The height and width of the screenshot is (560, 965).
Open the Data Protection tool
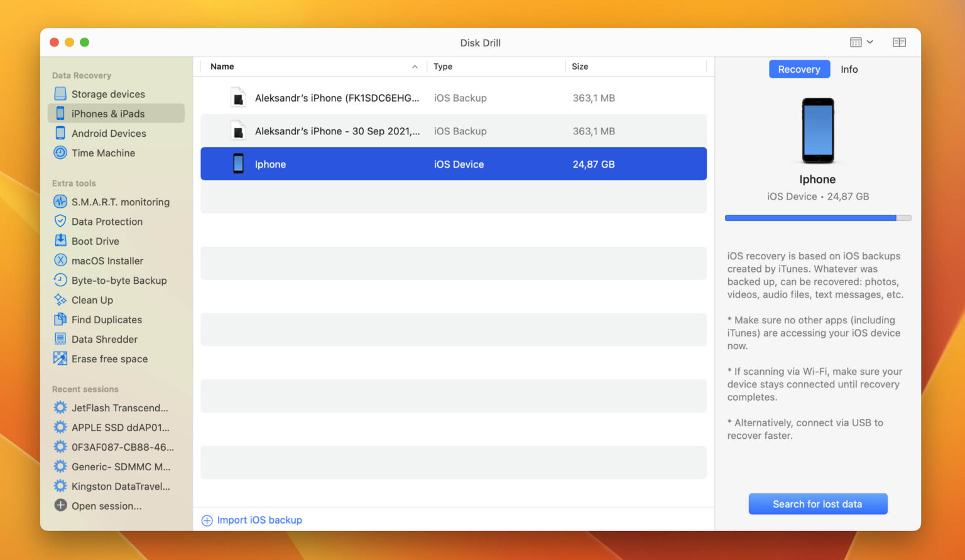(x=107, y=222)
